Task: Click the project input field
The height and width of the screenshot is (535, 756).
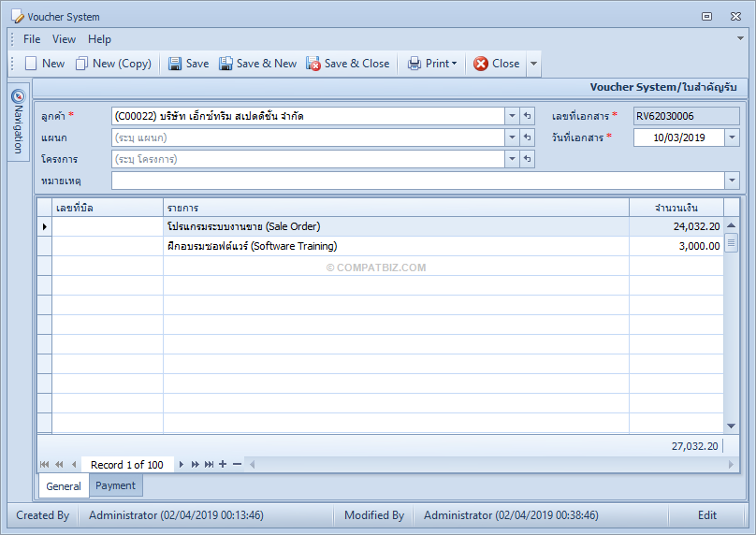Action: tap(308, 159)
